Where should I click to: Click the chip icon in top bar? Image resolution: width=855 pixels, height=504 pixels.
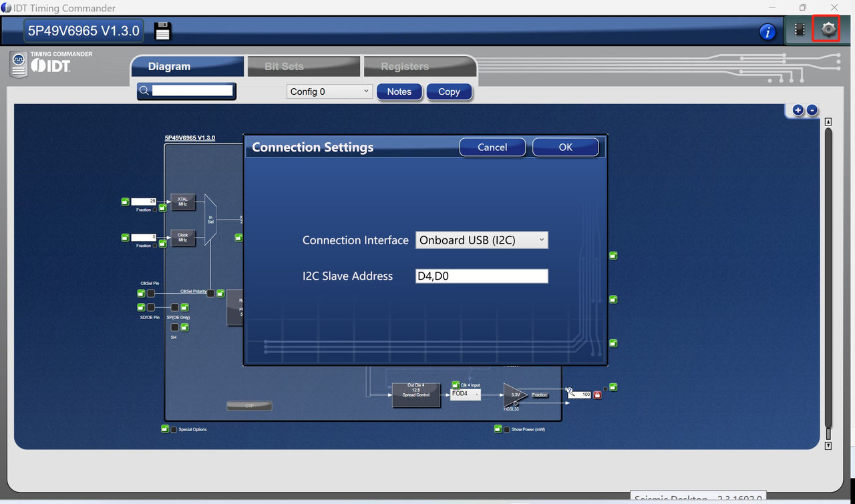tap(800, 29)
